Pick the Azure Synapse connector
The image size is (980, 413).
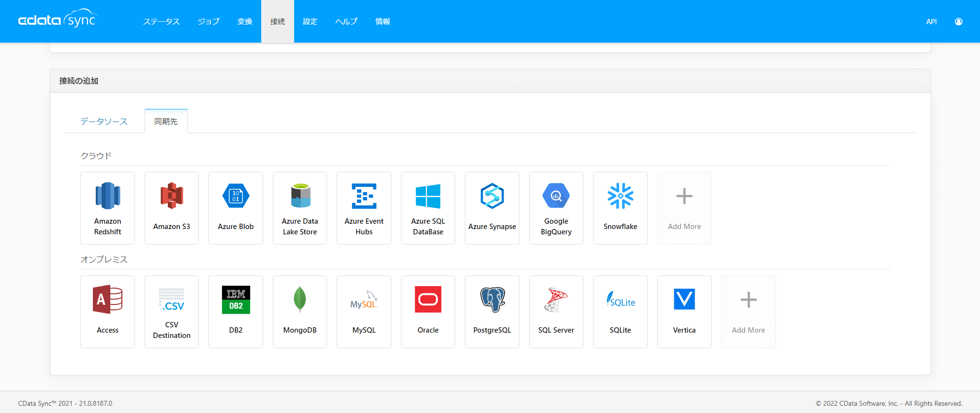pyautogui.click(x=492, y=208)
